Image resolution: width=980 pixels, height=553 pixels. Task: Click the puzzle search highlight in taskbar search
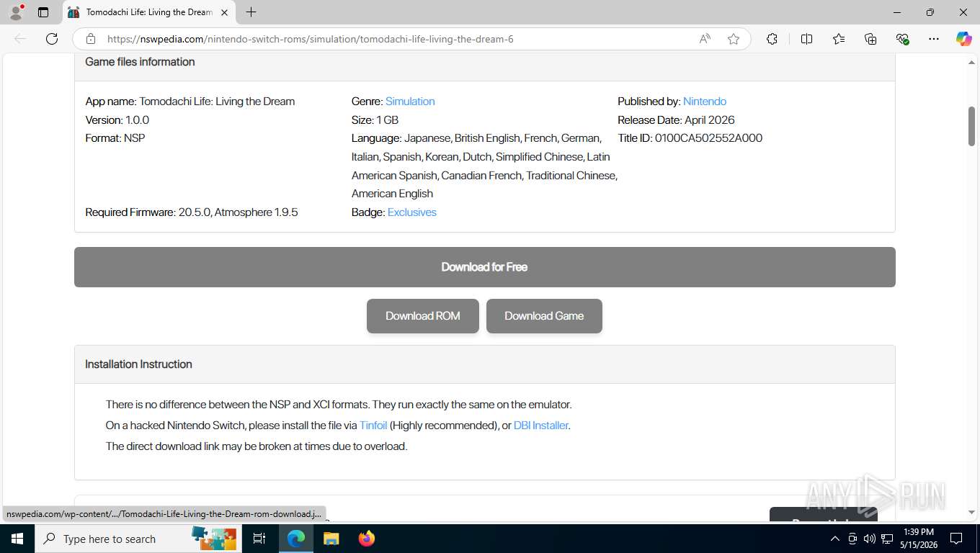pyautogui.click(x=214, y=539)
